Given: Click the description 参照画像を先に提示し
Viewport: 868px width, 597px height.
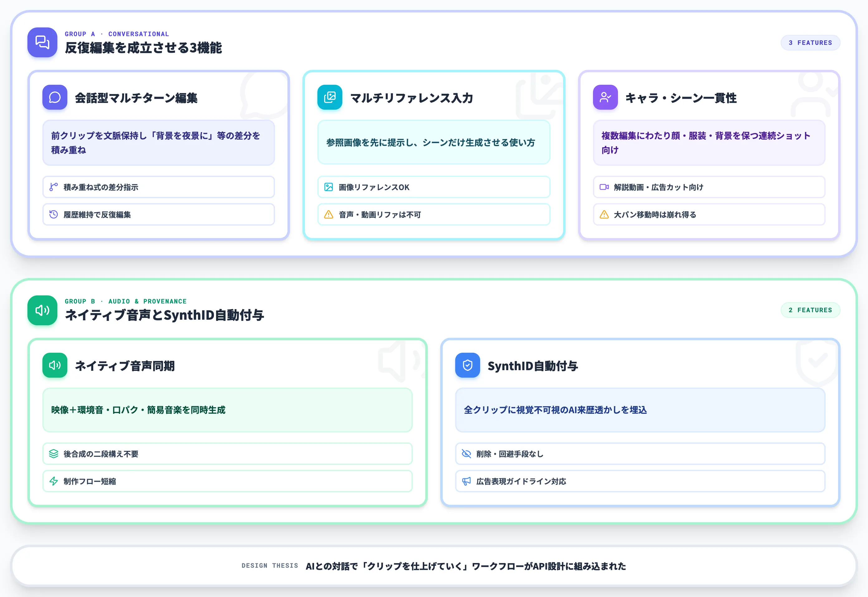Looking at the screenshot, I should click(x=431, y=142).
